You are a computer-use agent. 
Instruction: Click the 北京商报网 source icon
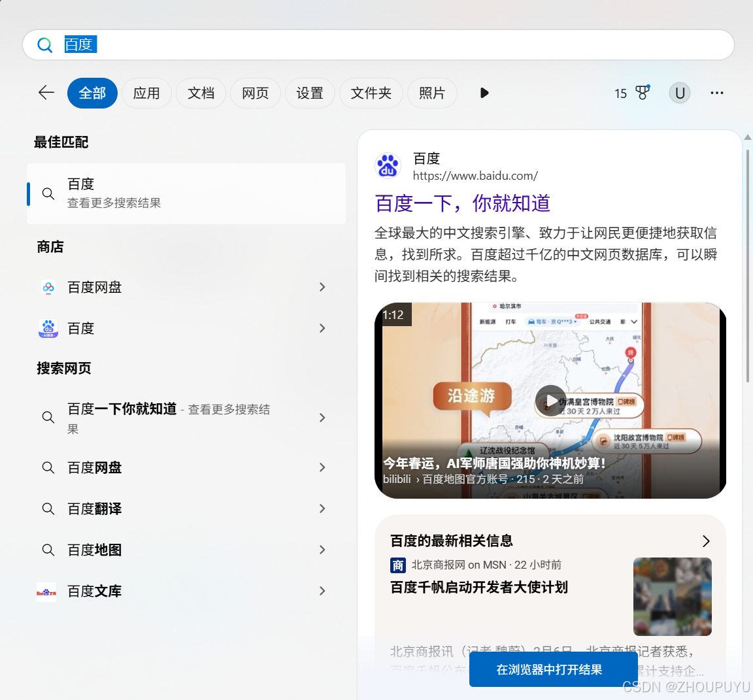pyautogui.click(x=398, y=565)
